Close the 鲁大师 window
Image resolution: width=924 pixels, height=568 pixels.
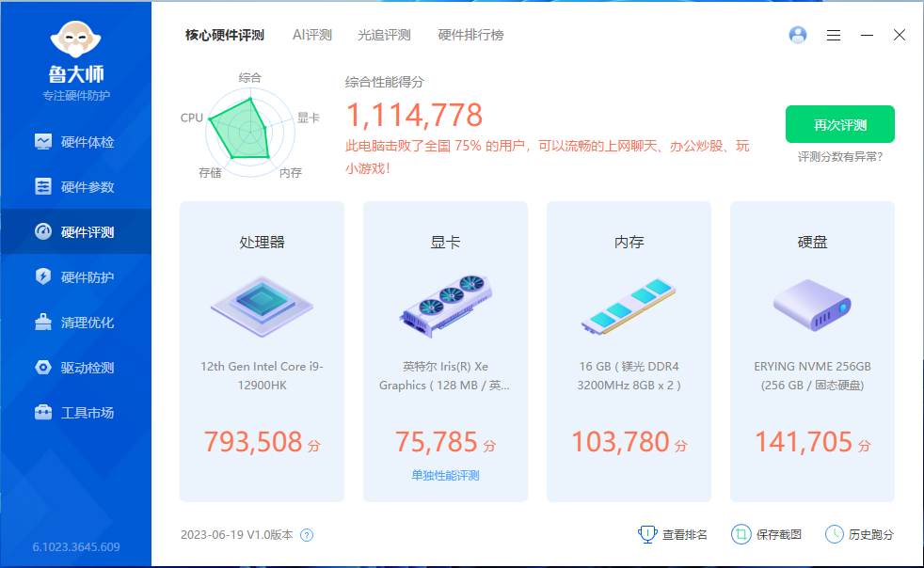pyautogui.click(x=900, y=36)
